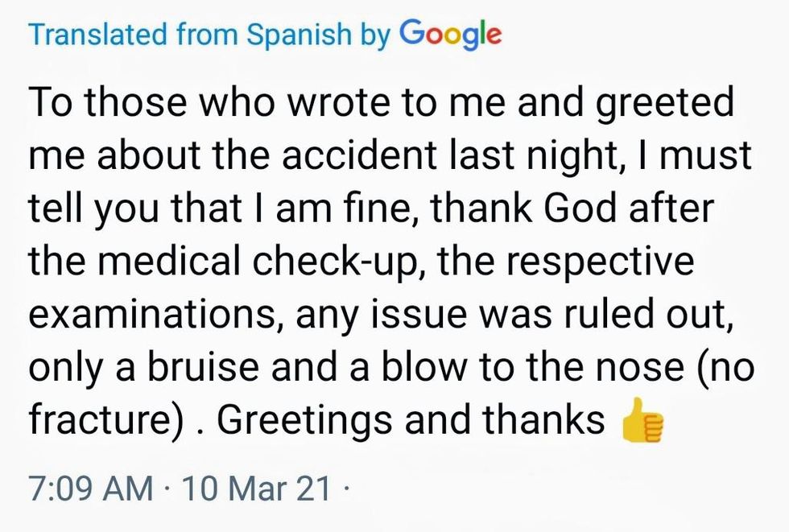Click the word "Spanish" in the translation notice
Image resolution: width=789 pixels, height=532 pixels.
(310, 35)
